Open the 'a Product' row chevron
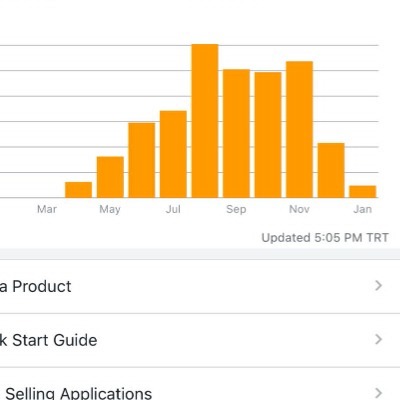 tap(378, 286)
